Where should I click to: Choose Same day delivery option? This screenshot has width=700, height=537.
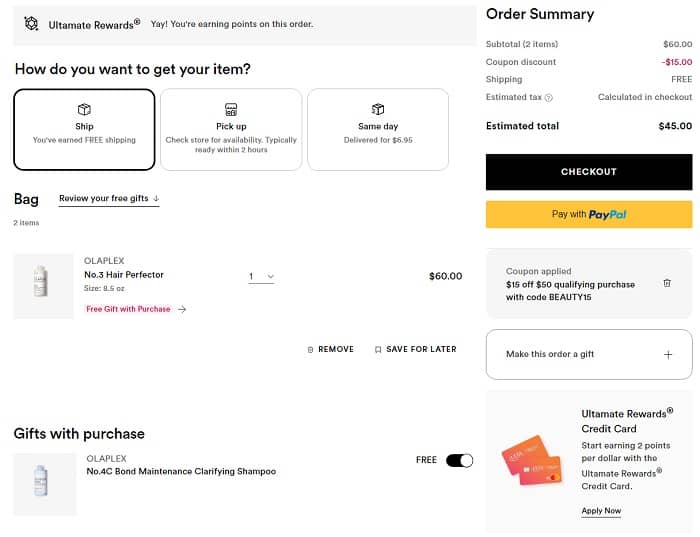coord(378,130)
